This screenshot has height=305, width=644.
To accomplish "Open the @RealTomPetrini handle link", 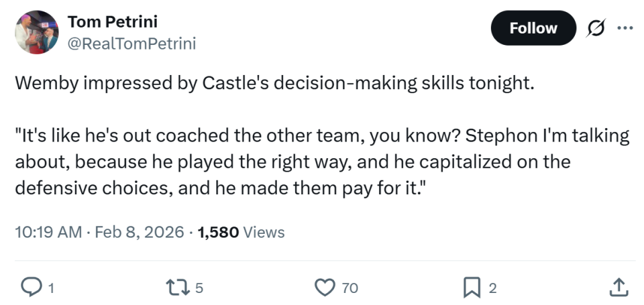I will point(131,44).
